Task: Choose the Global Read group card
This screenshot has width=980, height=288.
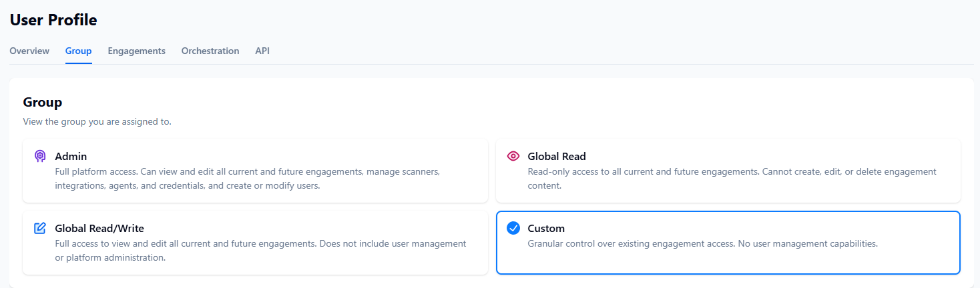Action: click(x=728, y=171)
